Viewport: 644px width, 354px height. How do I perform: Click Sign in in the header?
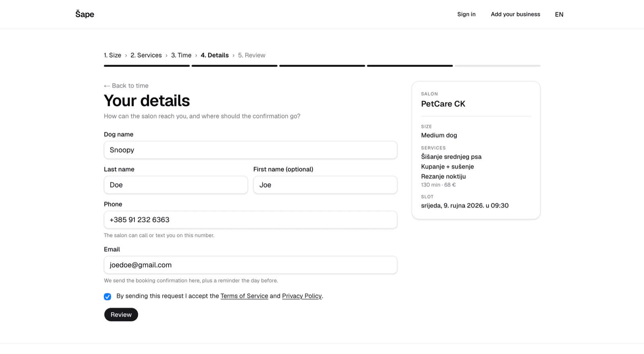pyautogui.click(x=466, y=14)
